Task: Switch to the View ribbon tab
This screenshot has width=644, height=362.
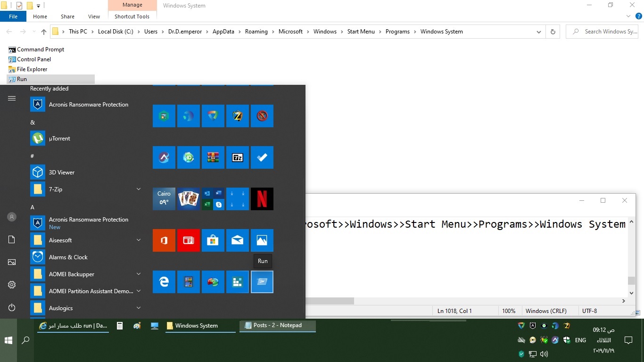Action: point(94,16)
